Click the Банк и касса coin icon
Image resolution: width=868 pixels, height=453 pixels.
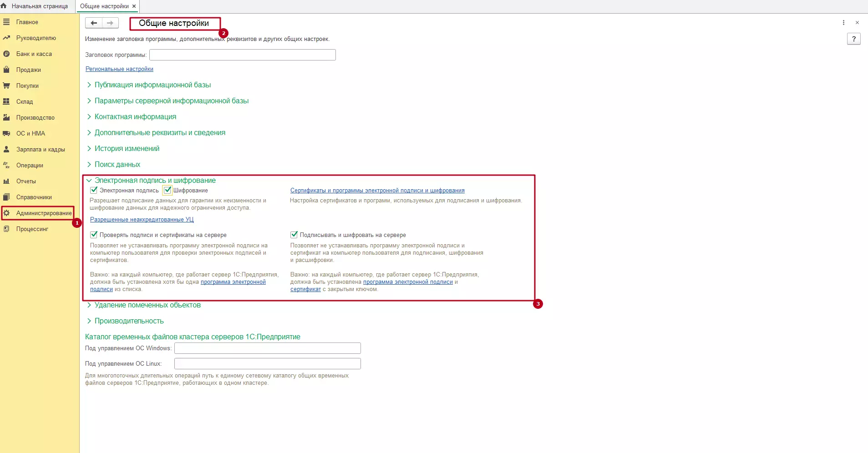tap(6, 54)
